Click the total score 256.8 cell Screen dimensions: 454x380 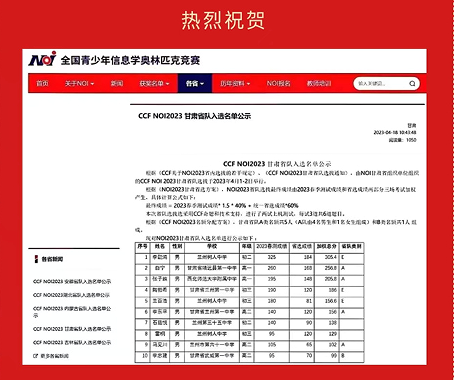tap(326, 268)
